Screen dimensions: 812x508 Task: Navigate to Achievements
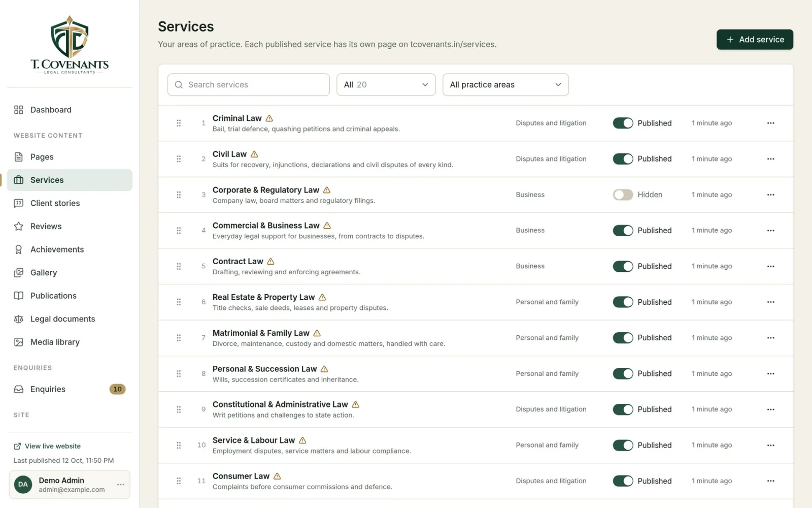coord(70,249)
